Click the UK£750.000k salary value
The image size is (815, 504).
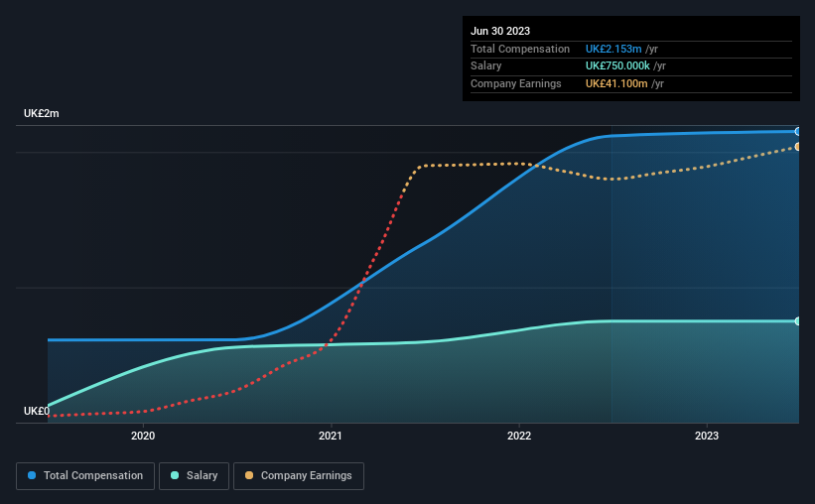pyautogui.click(x=617, y=66)
